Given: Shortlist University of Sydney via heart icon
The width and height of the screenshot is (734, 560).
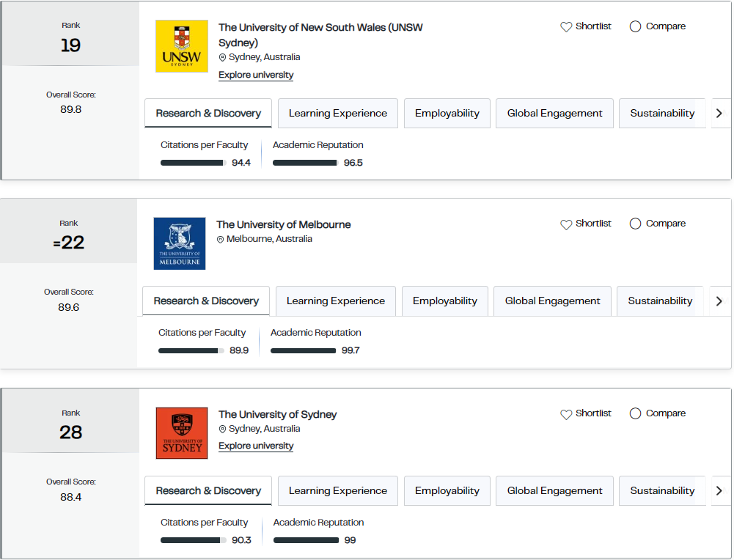Looking at the screenshot, I should tap(566, 414).
